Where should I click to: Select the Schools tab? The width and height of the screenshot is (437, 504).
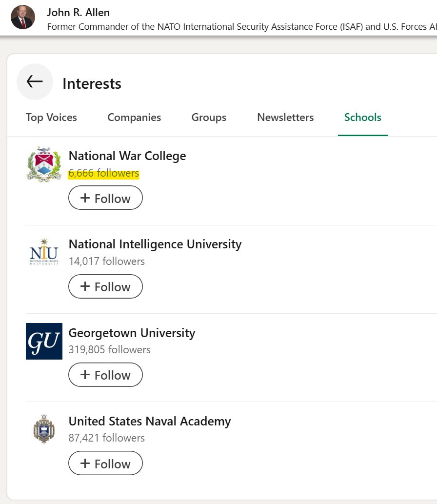coord(363,118)
